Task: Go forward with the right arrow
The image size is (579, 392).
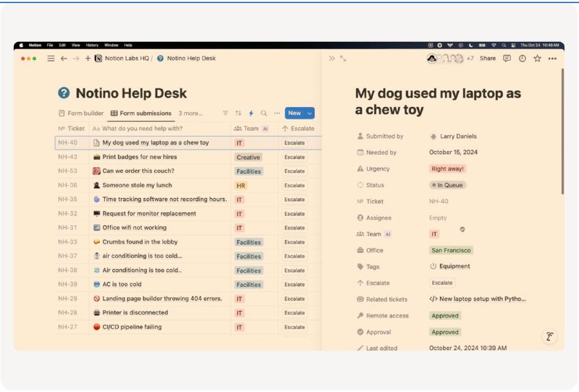Action: tap(76, 59)
